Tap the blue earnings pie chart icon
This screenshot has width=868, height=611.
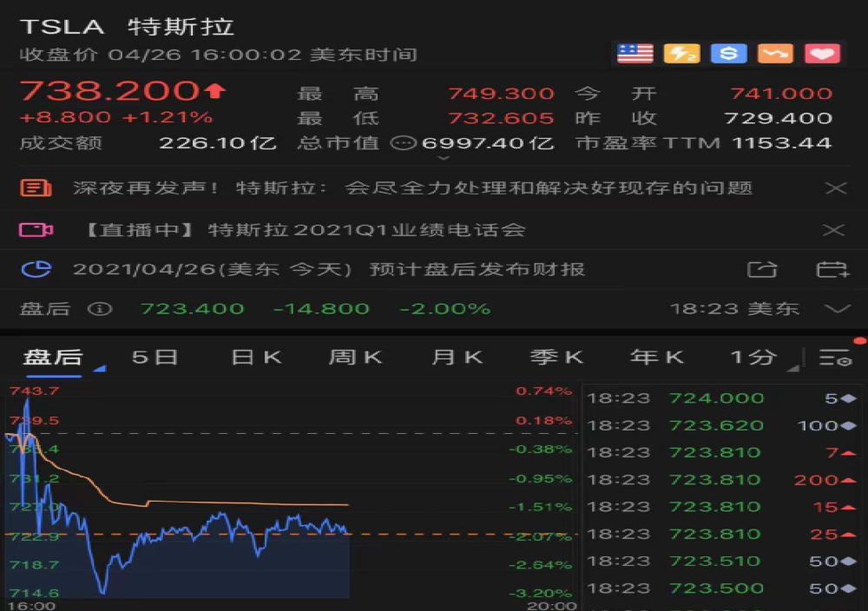coord(36,269)
